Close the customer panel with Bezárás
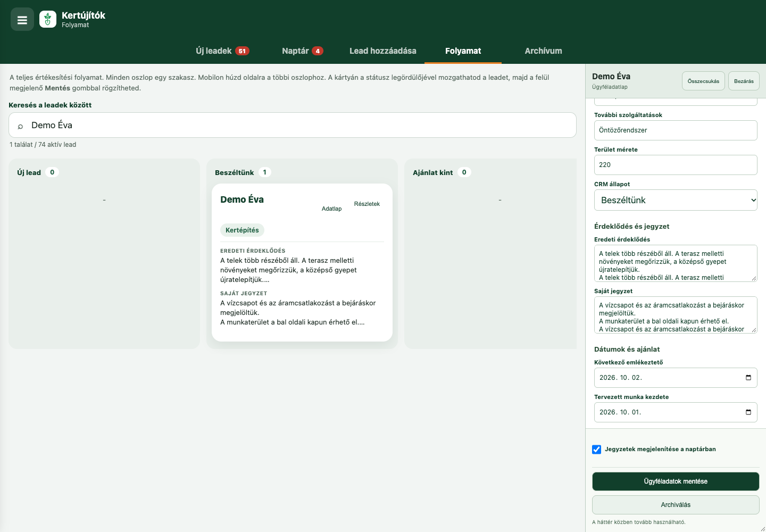766x532 pixels. coord(744,81)
